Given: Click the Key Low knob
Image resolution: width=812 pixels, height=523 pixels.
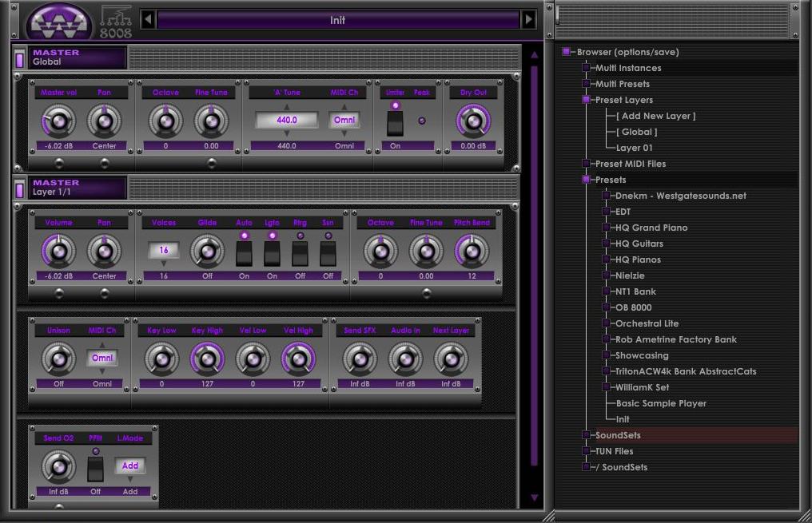Looking at the screenshot, I should tap(161, 359).
